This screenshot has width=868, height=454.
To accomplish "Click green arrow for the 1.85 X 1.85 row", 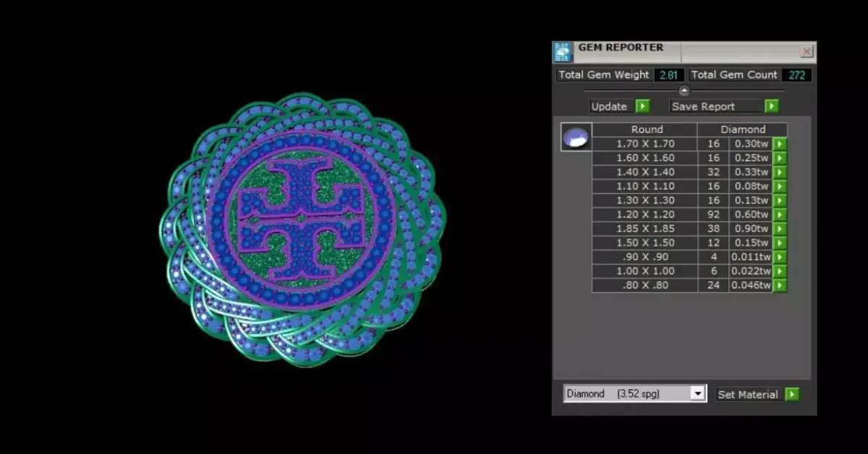I will tap(779, 228).
